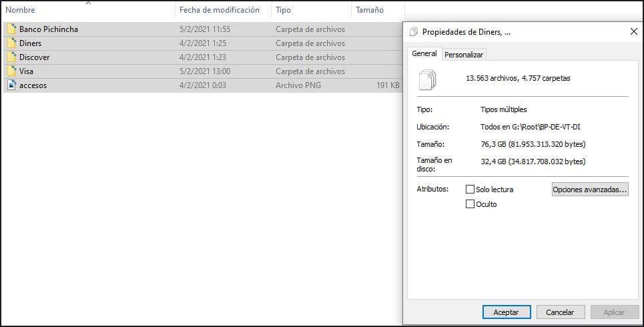Click the Visa folder icon

click(x=12, y=71)
